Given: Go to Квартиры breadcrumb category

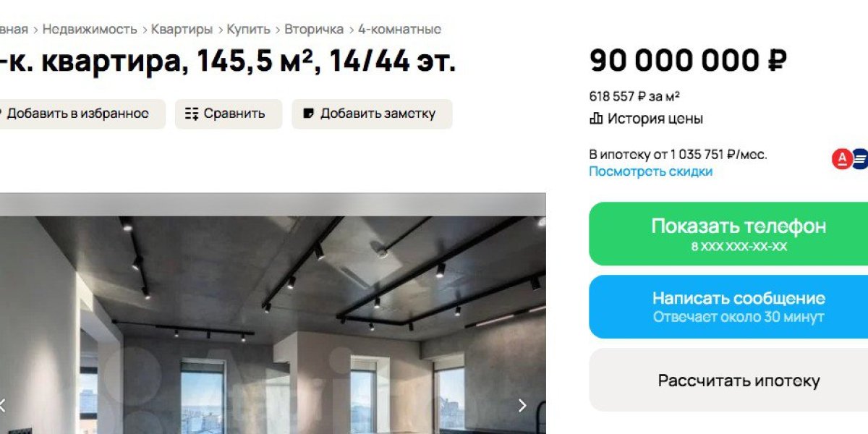Looking at the screenshot, I should [182, 30].
